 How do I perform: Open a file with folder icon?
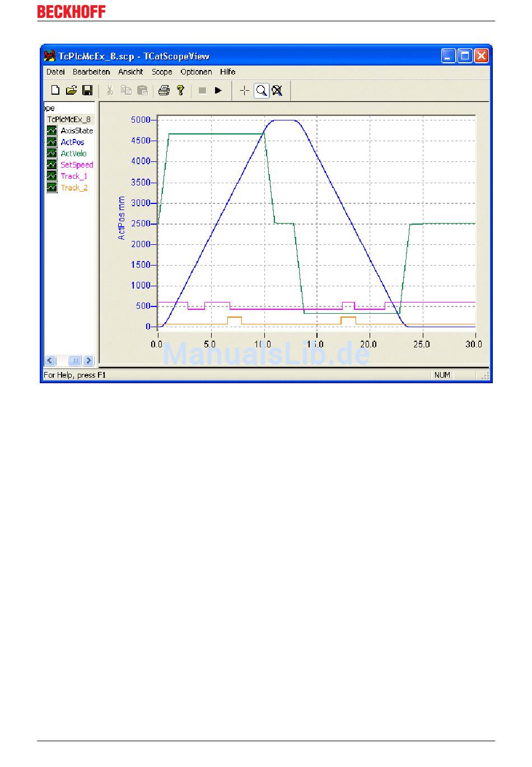click(x=71, y=90)
